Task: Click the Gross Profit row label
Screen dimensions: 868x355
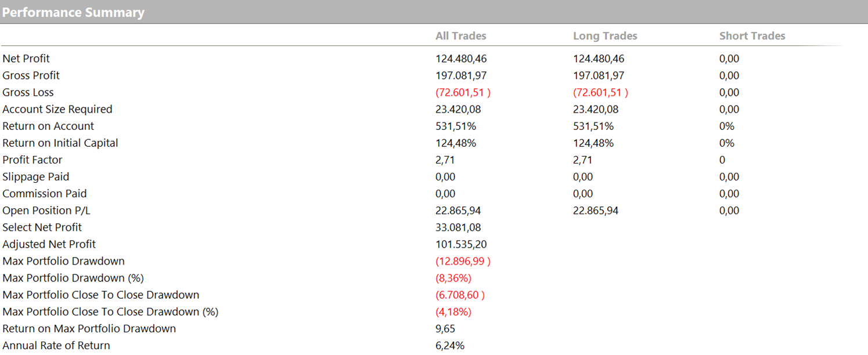Action: pyautogui.click(x=31, y=75)
